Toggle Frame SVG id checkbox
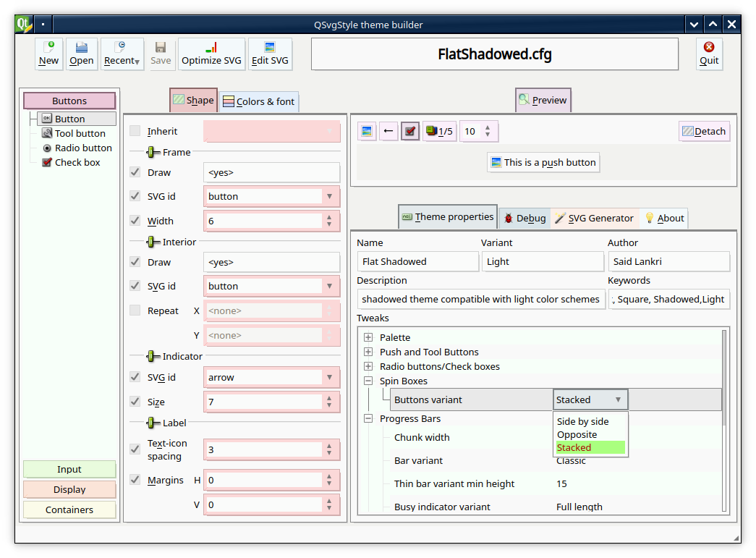This screenshot has height=558, width=756. pos(135,196)
